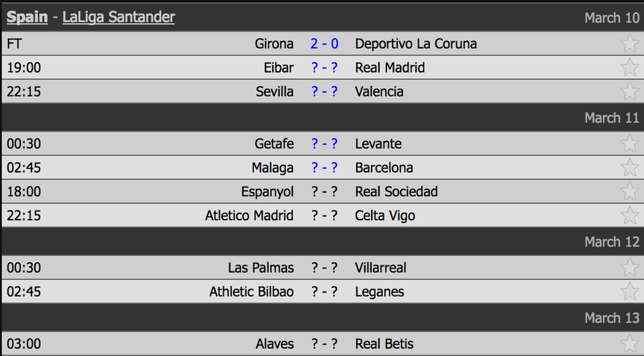Image resolution: width=644 pixels, height=356 pixels.
Task: Select the Barcelona team name
Action: (x=384, y=168)
